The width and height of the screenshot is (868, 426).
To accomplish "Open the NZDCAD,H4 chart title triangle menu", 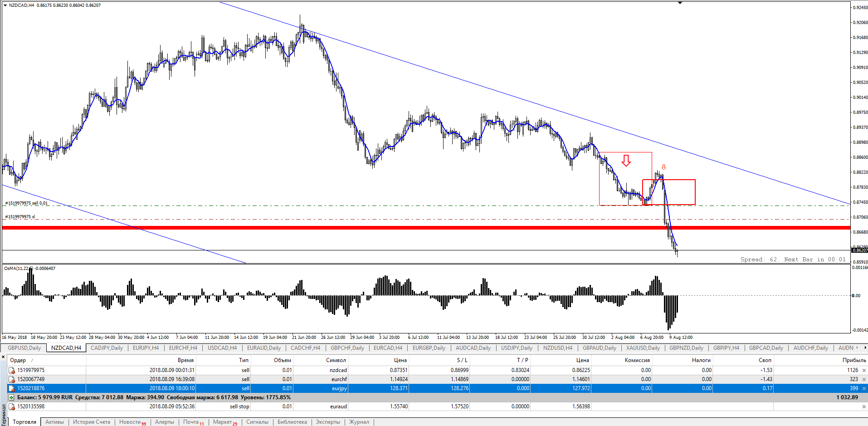I will coord(5,5).
